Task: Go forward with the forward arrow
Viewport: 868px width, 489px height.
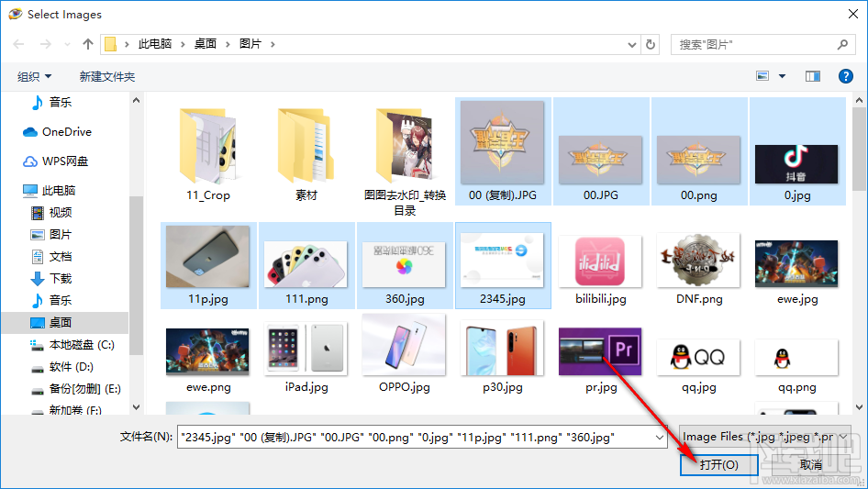Action: [45, 44]
